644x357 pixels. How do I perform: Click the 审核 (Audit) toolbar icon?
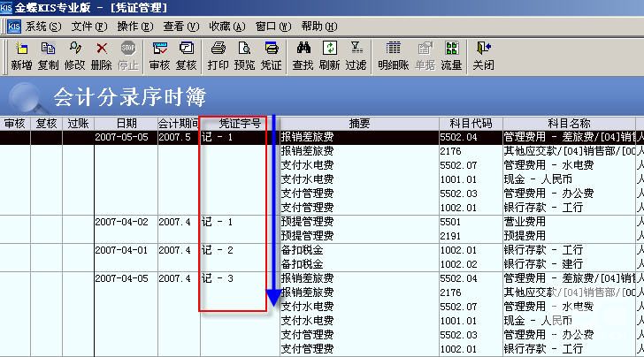pos(159,55)
